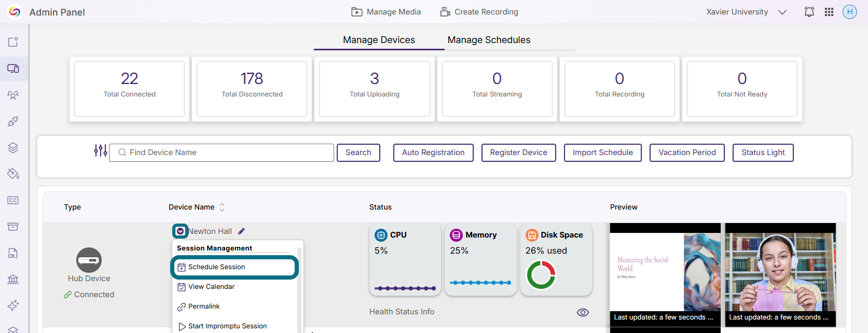This screenshot has width=868, height=333.
Task: Open the institution building sidebar icon
Action: click(x=13, y=279)
